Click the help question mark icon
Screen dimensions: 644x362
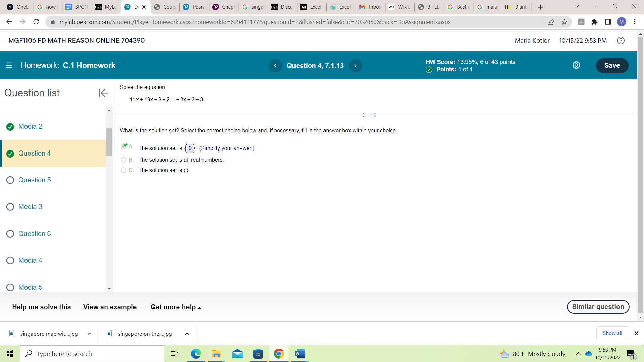[x=621, y=41]
